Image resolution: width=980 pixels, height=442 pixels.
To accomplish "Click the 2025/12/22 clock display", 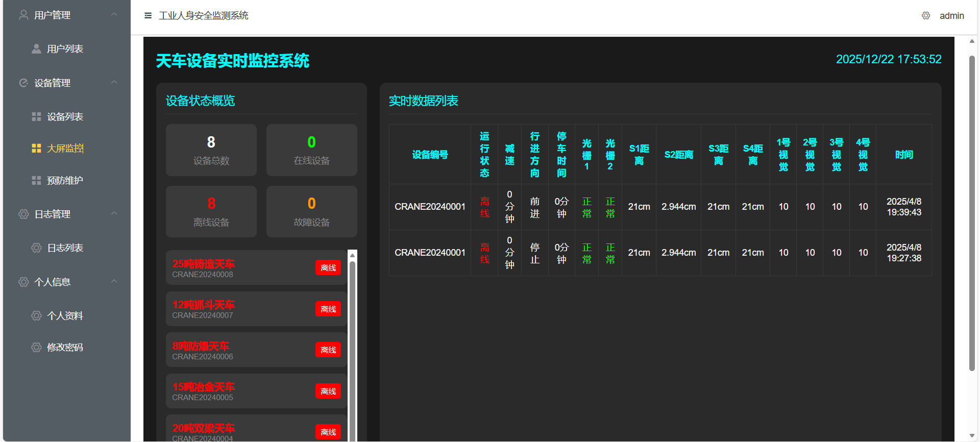I will click(x=889, y=59).
